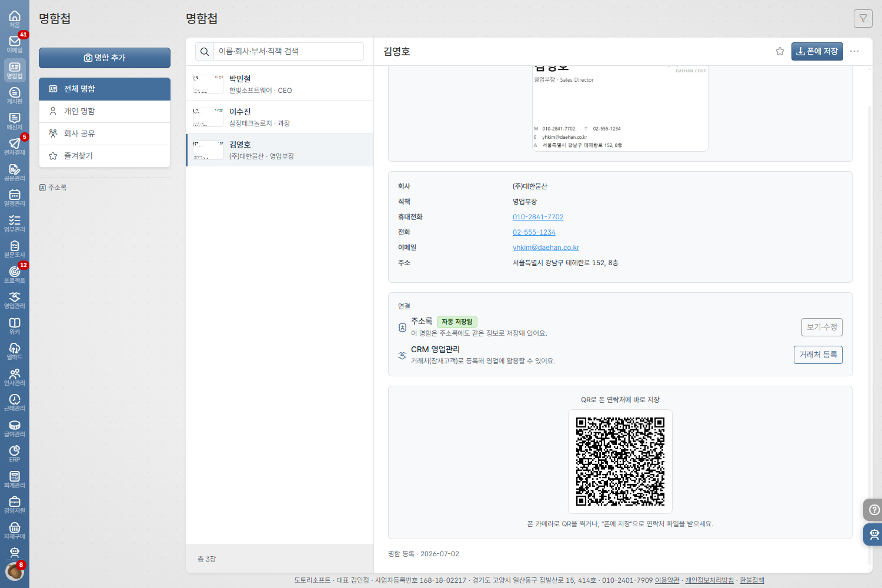Open the 일정관리 calendar module
Screen dimensions: 882x588
click(x=15, y=198)
